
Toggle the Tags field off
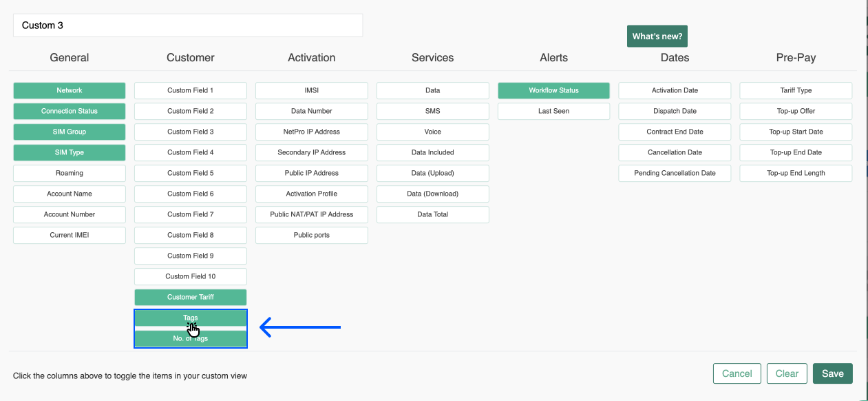(190, 318)
